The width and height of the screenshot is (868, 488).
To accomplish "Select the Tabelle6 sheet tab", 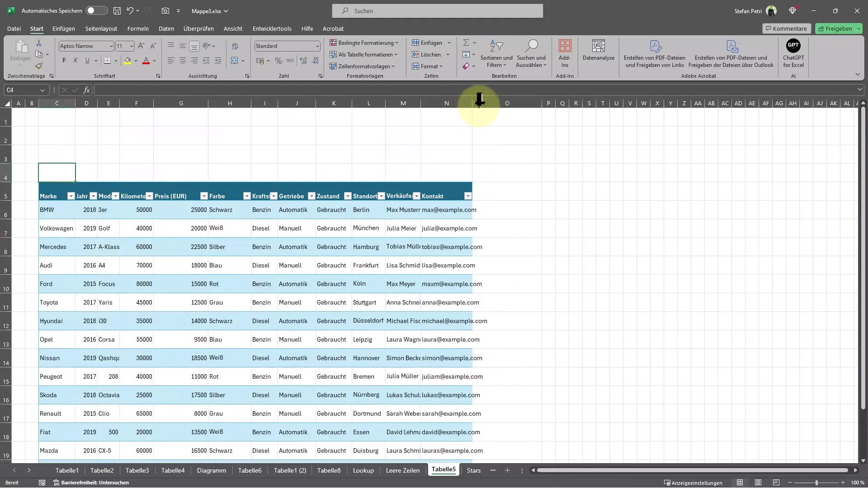I will pyautogui.click(x=250, y=470).
